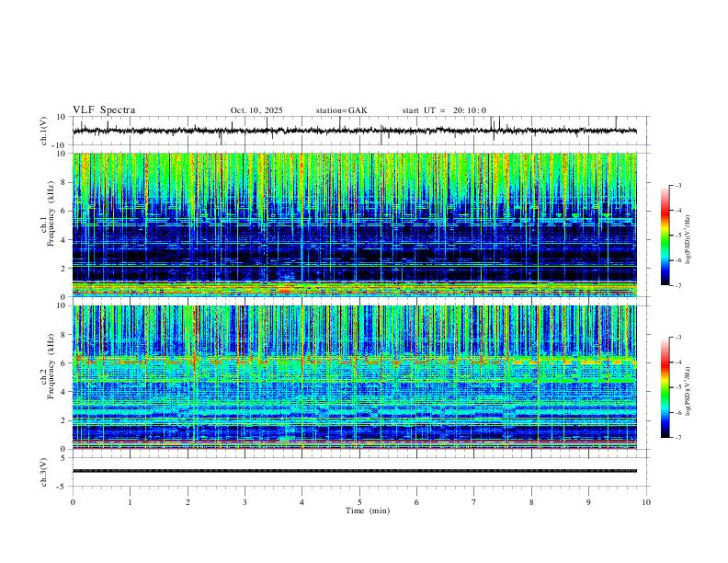Click inside the ch.2 spectrogram panel
728x563 pixels.
[355, 377]
